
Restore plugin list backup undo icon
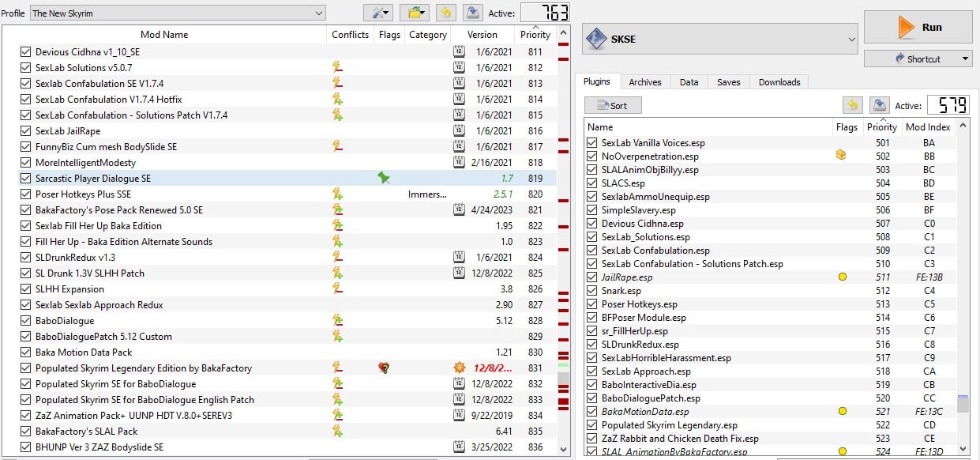tap(852, 105)
